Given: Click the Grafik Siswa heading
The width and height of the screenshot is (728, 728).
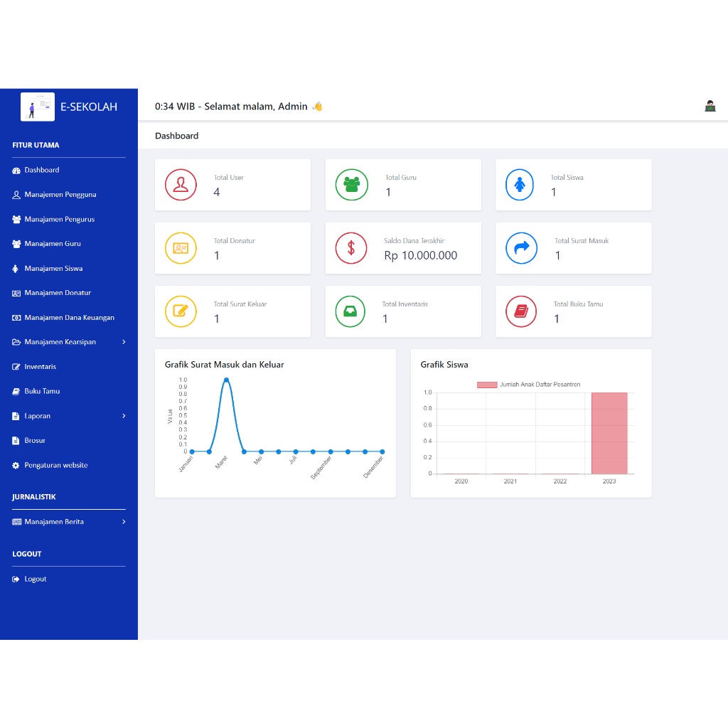Looking at the screenshot, I should pyautogui.click(x=444, y=365).
